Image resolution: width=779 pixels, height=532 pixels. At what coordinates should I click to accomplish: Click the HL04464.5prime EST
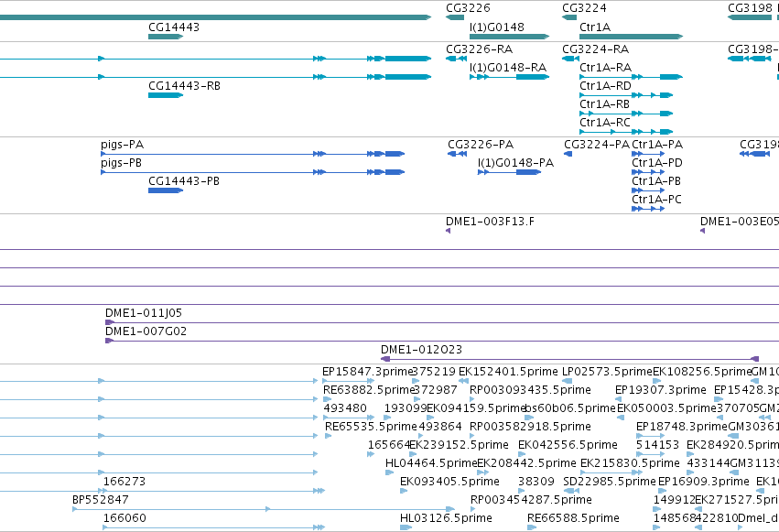tap(389, 472)
